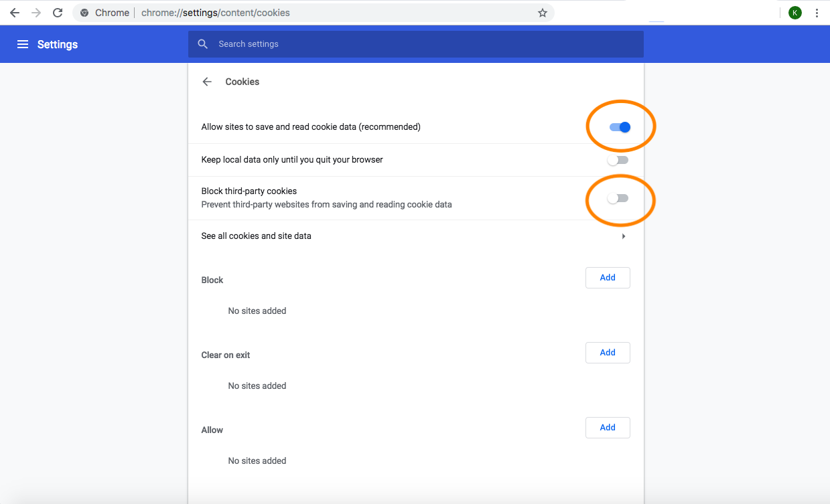This screenshot has width=830, height=504.
Task: Focus the Search settings field
Action: click(415, 44)
